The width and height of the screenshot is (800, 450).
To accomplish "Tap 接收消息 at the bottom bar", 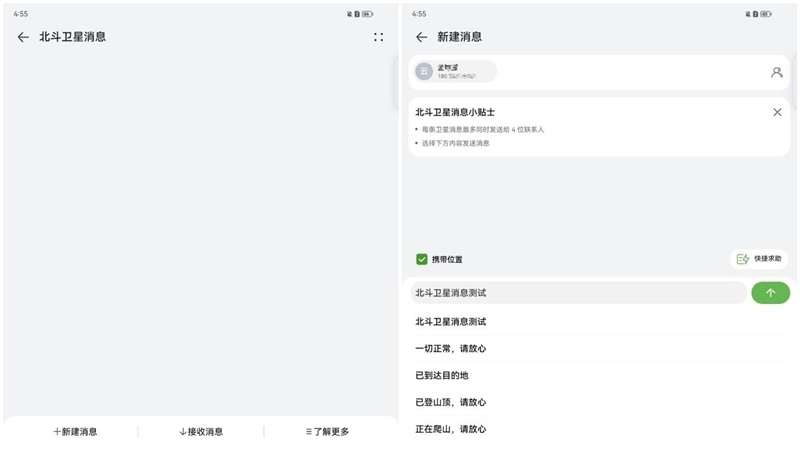I will 201,432.
